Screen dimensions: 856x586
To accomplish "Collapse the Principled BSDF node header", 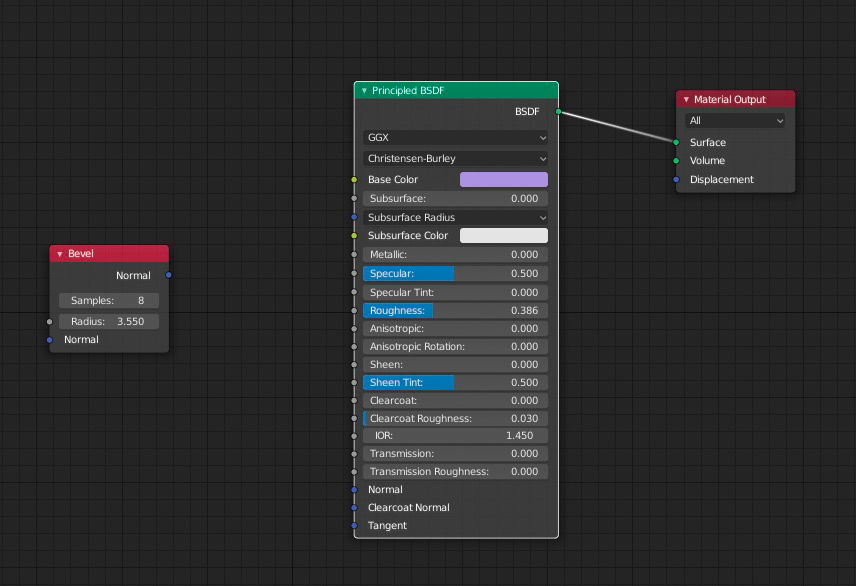I will pyautogui.click(x=364, y=91).
